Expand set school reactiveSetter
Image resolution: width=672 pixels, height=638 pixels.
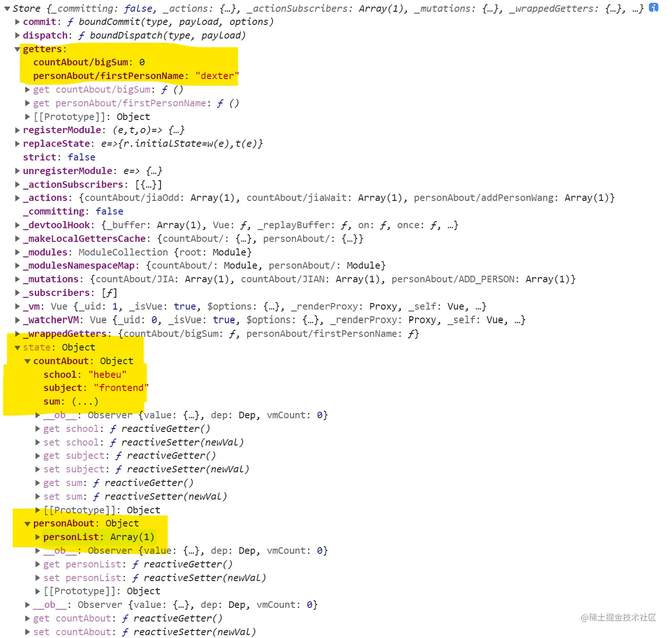(38, 442)
